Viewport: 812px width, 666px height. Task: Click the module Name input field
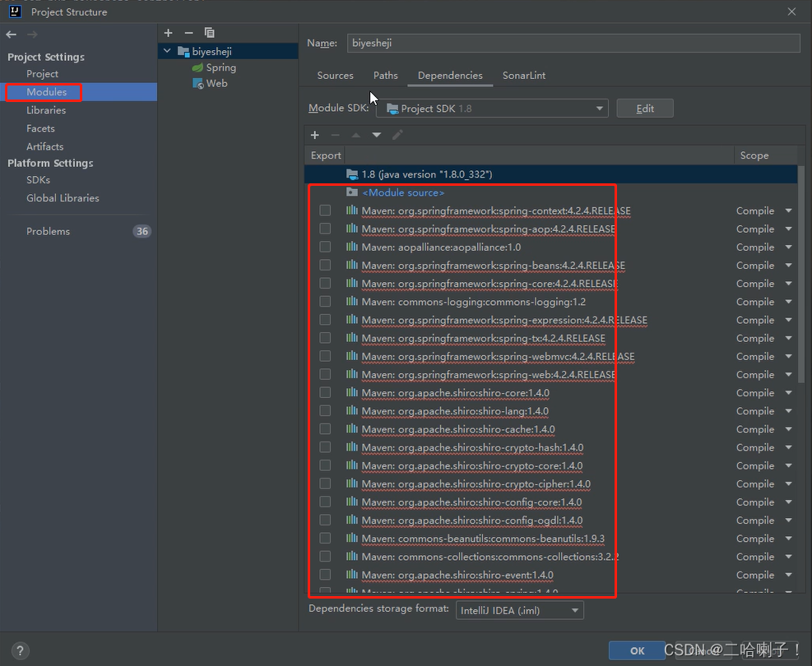coord(573,43)
